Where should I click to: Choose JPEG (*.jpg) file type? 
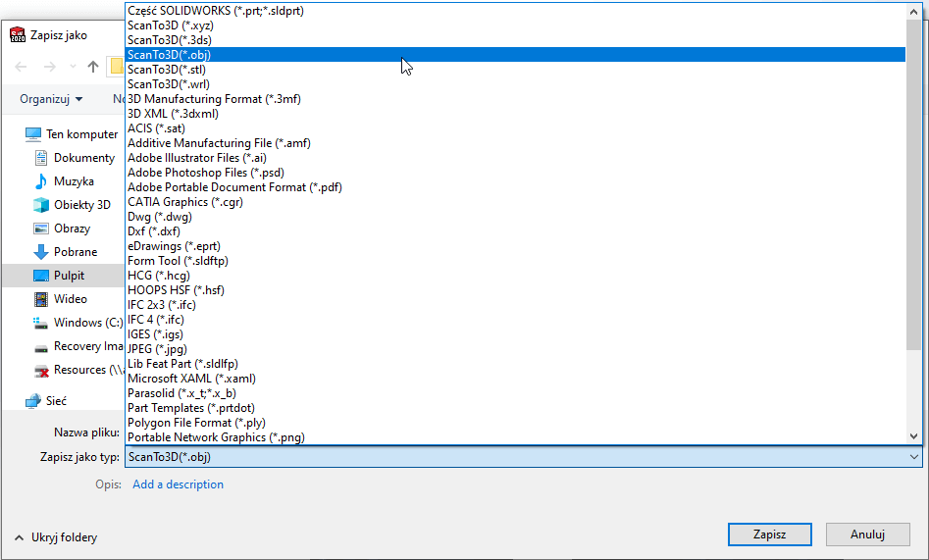coord(515,349)
